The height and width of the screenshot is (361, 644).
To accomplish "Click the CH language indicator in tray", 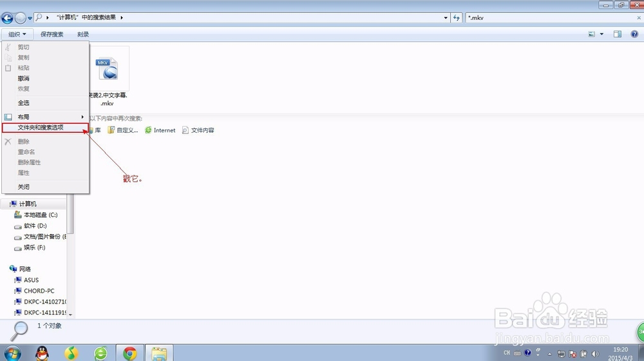I will point(507,353).
